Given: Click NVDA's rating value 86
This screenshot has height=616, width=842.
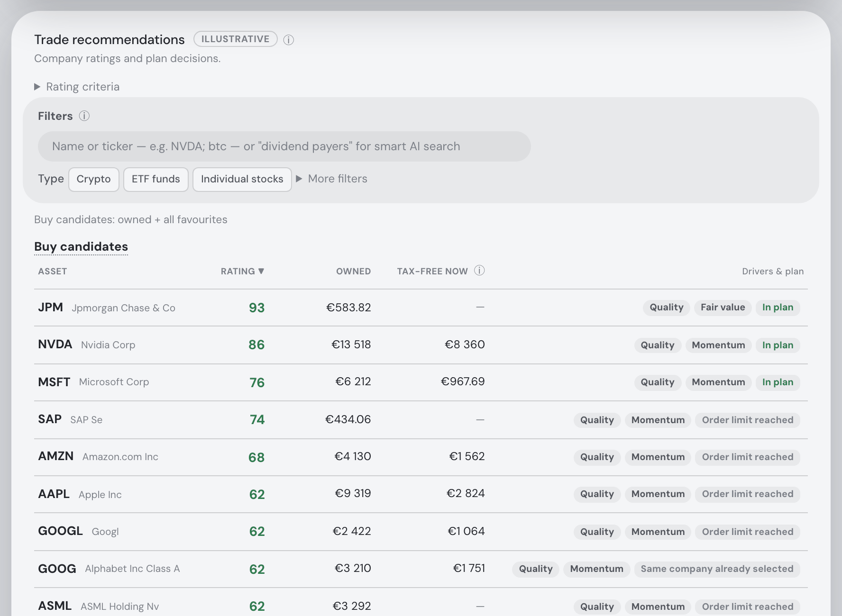Looking at the screenshot, I should [x=256, y=345].
